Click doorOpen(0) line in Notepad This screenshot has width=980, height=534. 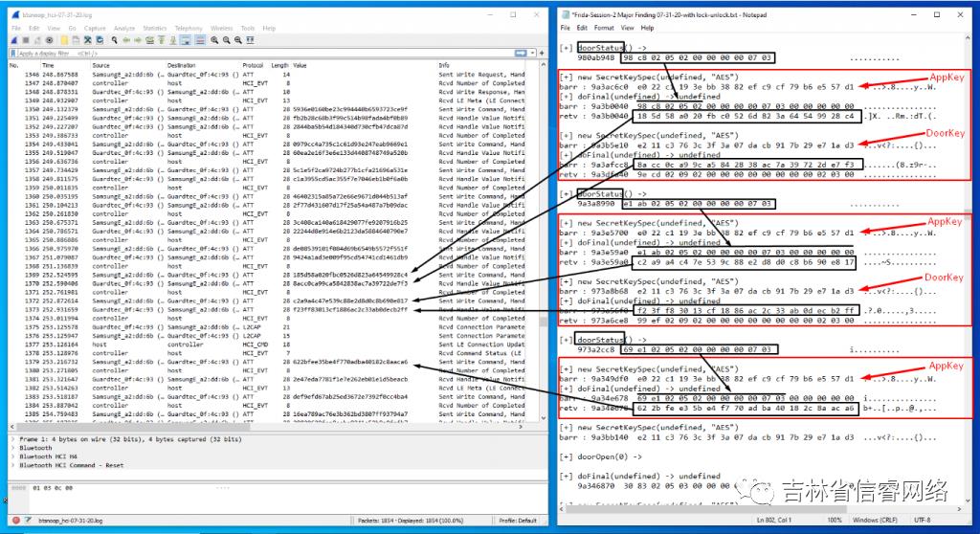pyautogui.click(x=601, y=457)
